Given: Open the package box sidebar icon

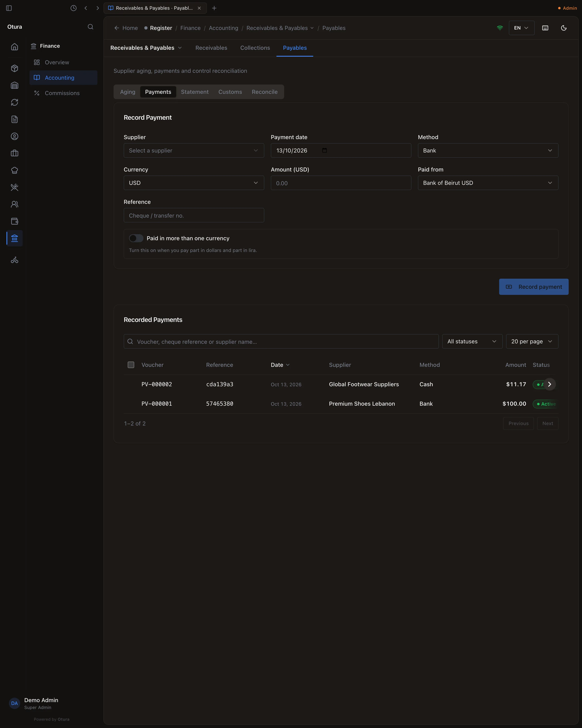Looking at the screenshot, I should click(15, 68).
